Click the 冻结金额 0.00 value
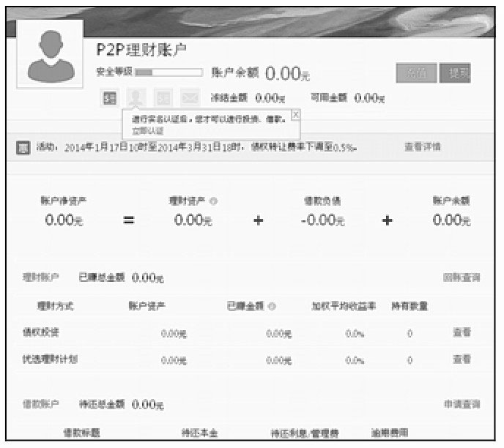Image resolution: width=504 pixels, height=448 pixels. (270, 98)
